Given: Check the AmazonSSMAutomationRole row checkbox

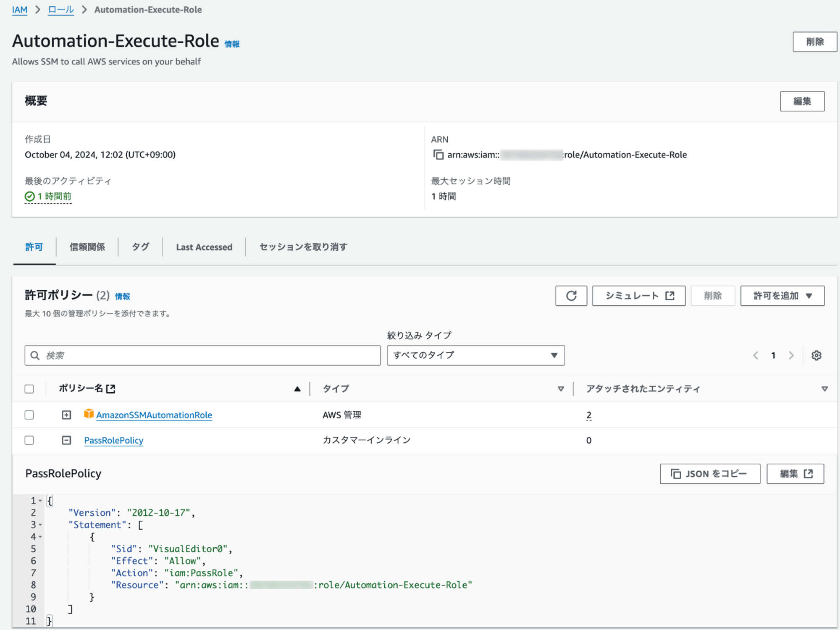Looking at the screenshot, I should 29,415.
